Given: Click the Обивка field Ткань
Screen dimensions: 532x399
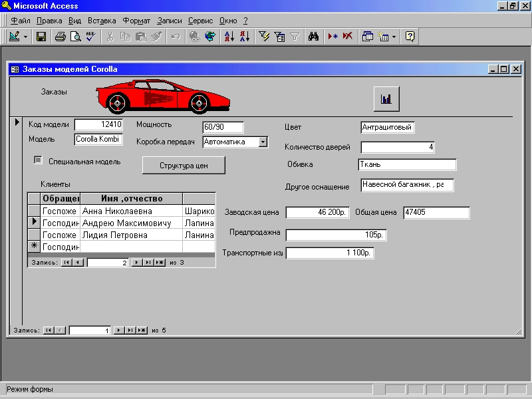Looking at the screenshot, I should pos(407,164).
